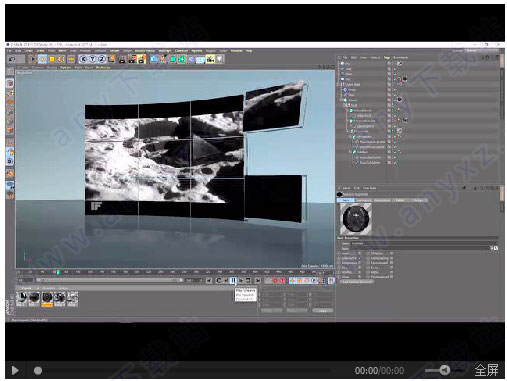Toggle the Transparency channel checkbox

[391, 258]
